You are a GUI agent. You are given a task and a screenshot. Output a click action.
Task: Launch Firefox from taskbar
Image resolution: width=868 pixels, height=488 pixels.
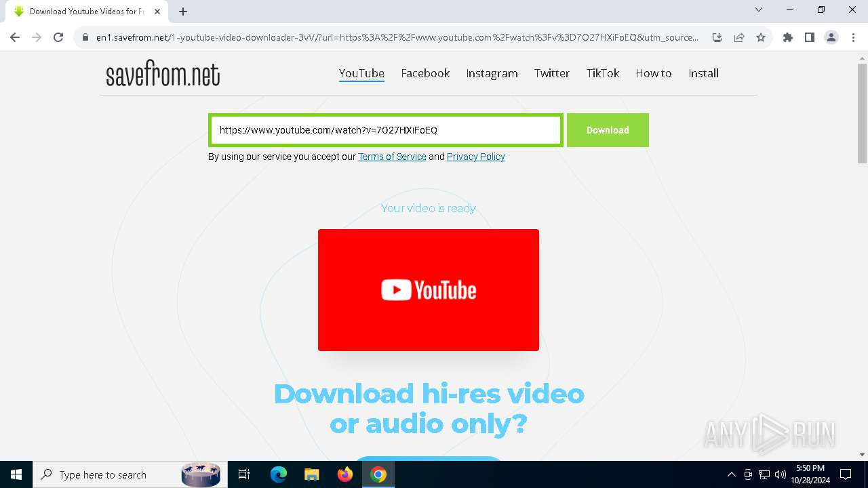(x=345, y=474)
